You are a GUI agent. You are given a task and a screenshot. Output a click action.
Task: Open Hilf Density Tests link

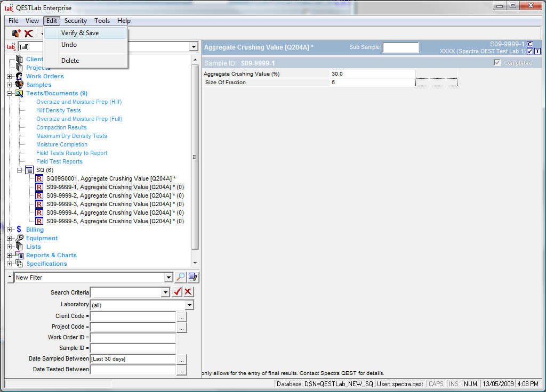(x=59, y=110)
